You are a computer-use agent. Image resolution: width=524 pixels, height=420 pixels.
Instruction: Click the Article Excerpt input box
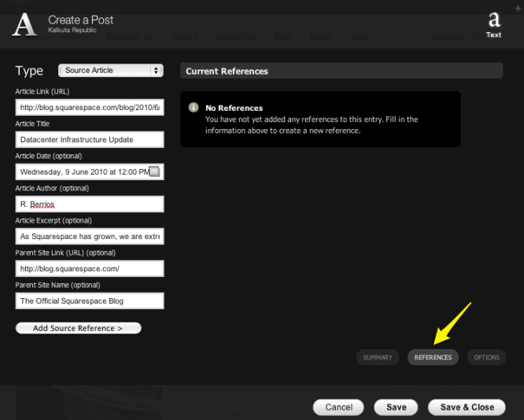coord(89,236)
